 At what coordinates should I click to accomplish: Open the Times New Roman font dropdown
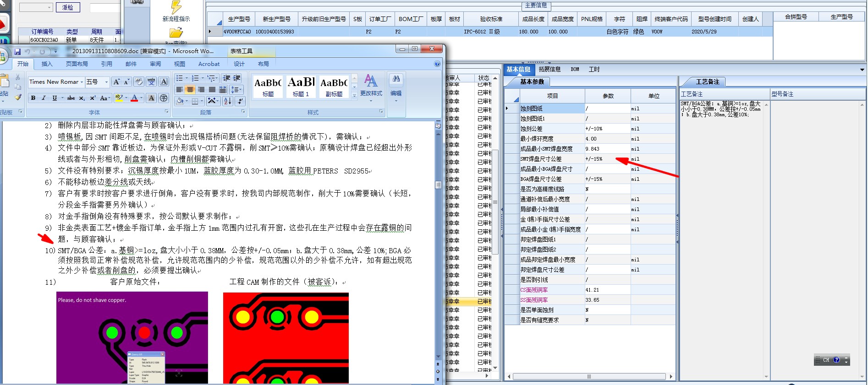click(x=82, y=82)
